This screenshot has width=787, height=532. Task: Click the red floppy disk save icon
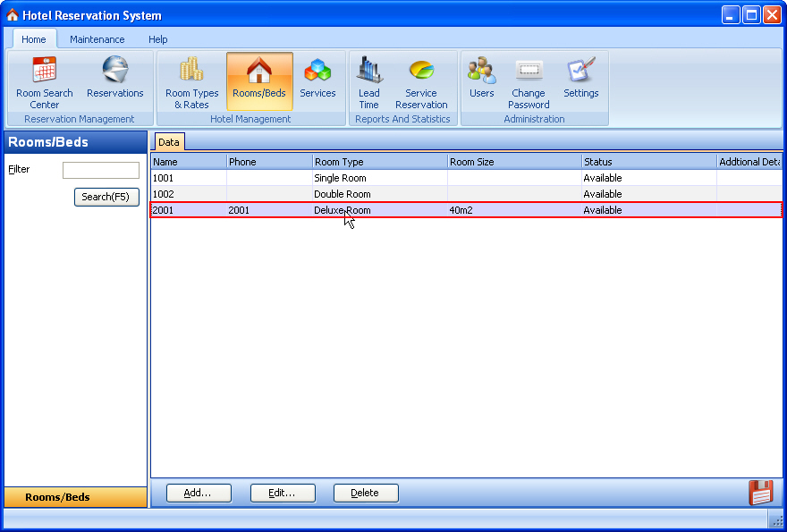point(760,493)
